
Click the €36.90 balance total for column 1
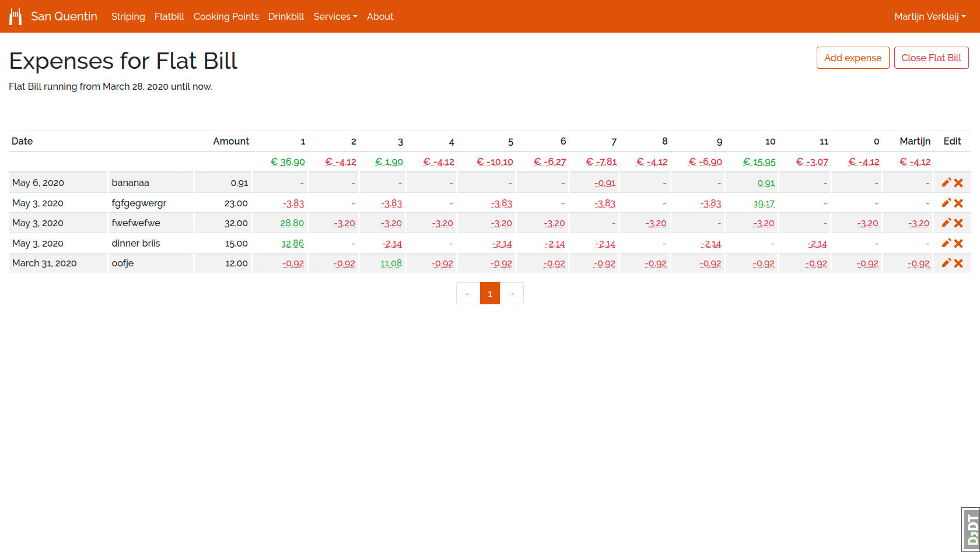point(288,162)
